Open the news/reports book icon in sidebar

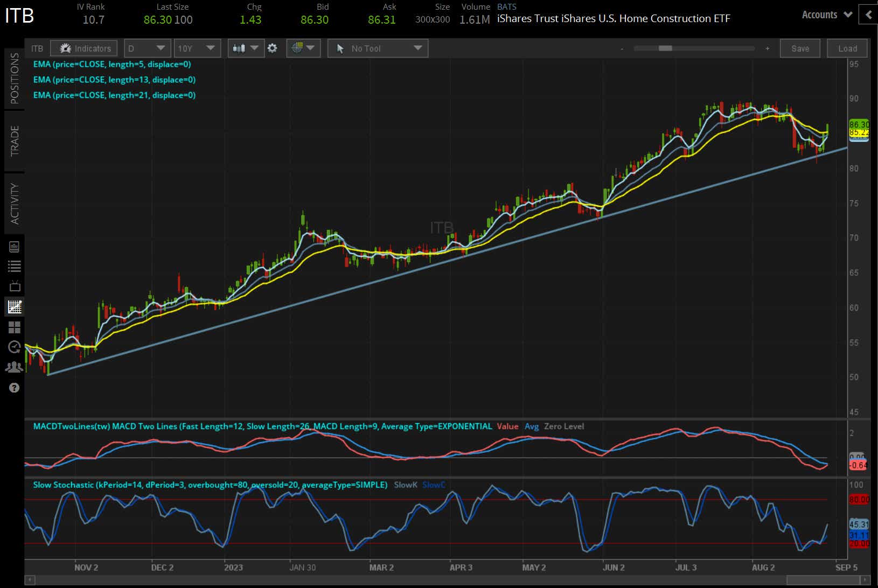pyautogui.click(x=15, y=247)
